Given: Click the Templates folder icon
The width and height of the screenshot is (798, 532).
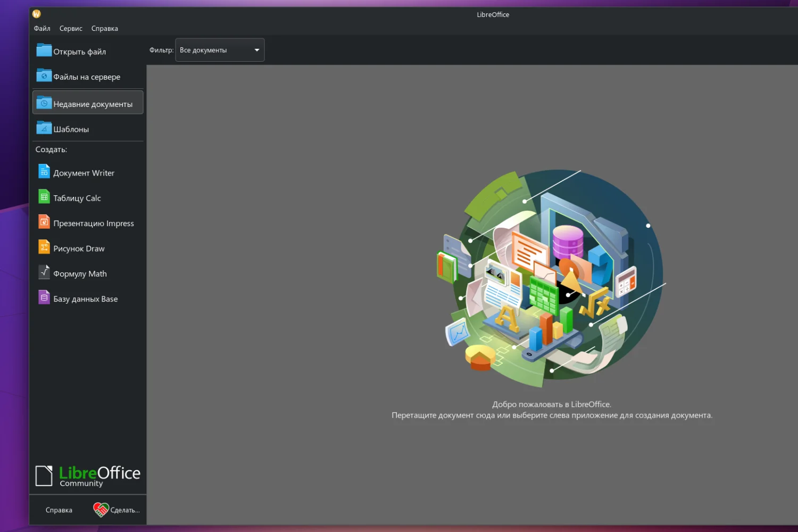Looking at the screenshot, I should (44, 128).
